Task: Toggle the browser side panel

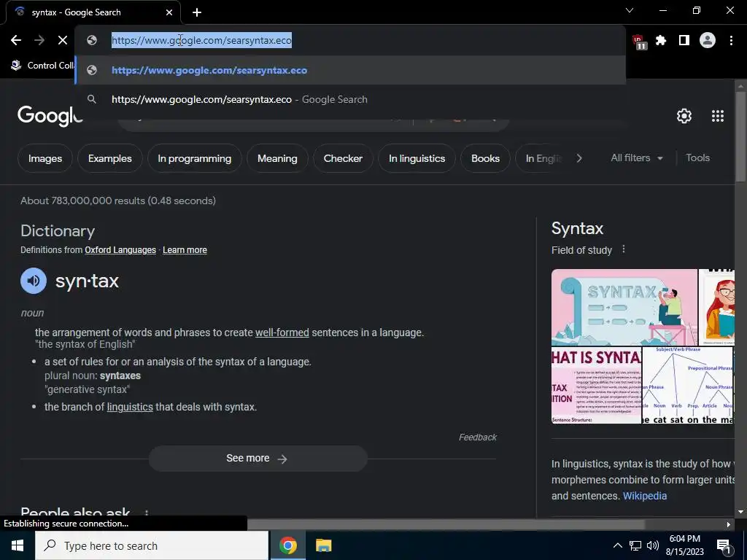Action: [x=684, y=41]
